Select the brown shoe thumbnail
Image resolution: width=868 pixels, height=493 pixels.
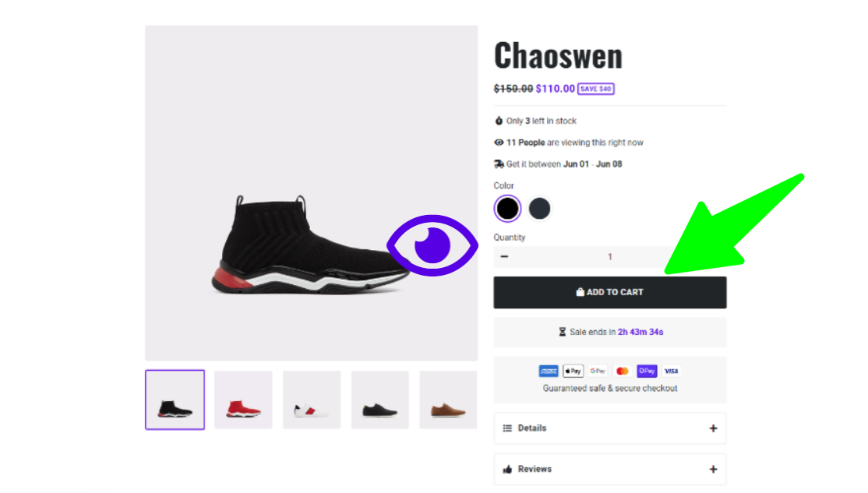(x=448, y=400)
